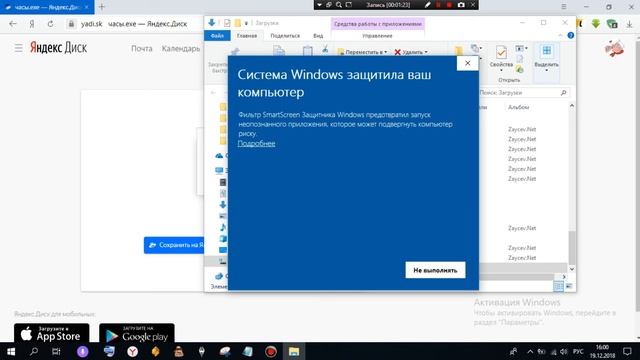Click the clipboard Paste icon in ribbon
The height and width of the screenshot is (360, 640).
(x=308, y=51)
